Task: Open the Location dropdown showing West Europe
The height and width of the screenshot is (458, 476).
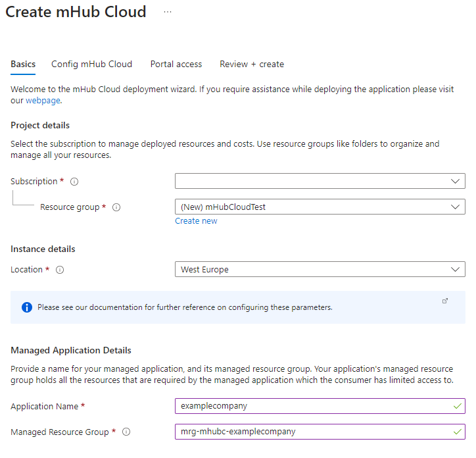Action: tap(320, 269)
